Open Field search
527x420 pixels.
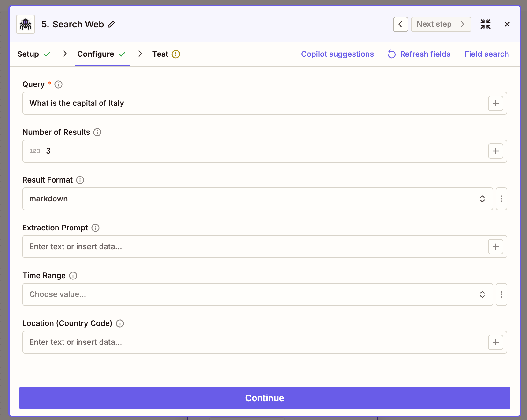click(486, 54)
